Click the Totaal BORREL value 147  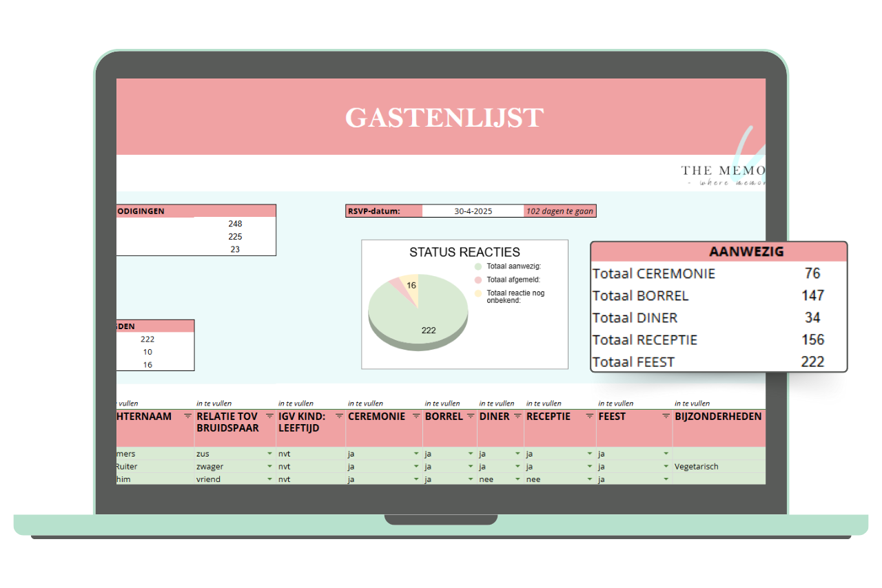[812, 295]
